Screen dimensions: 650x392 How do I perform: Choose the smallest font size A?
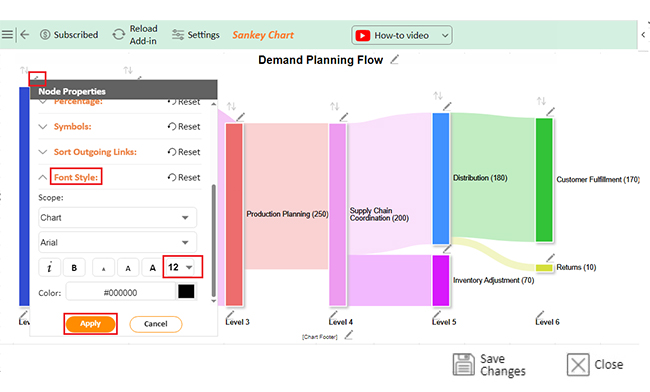pyautogui.click(x=103, y=267)
